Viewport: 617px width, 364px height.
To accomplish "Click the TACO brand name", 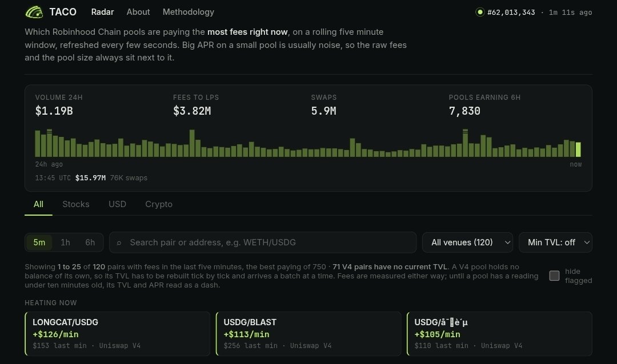I will tap(63, 12).
